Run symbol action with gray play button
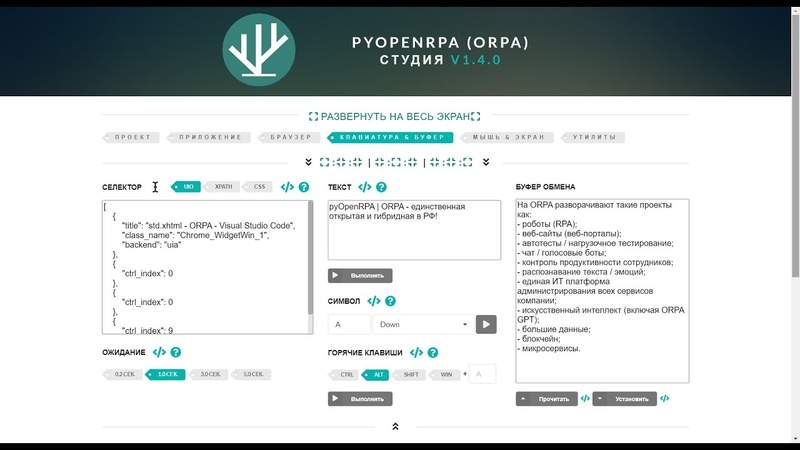 tap(486, 324)
